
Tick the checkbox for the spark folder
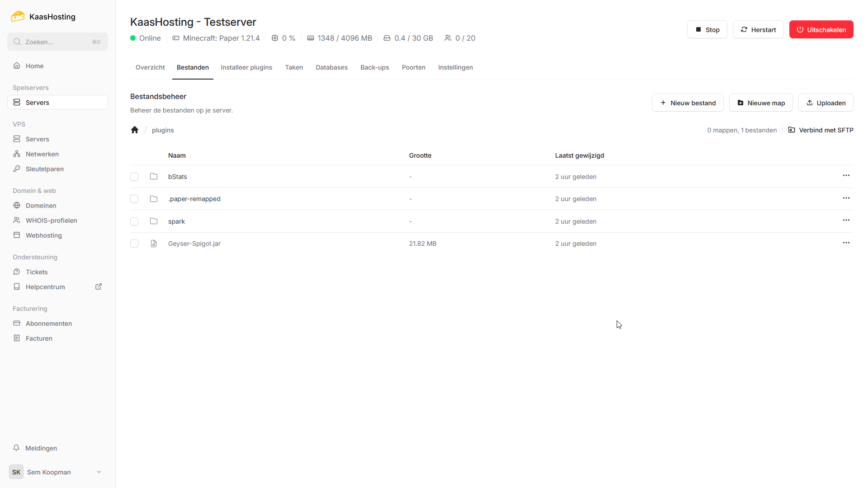coord(134,221)
